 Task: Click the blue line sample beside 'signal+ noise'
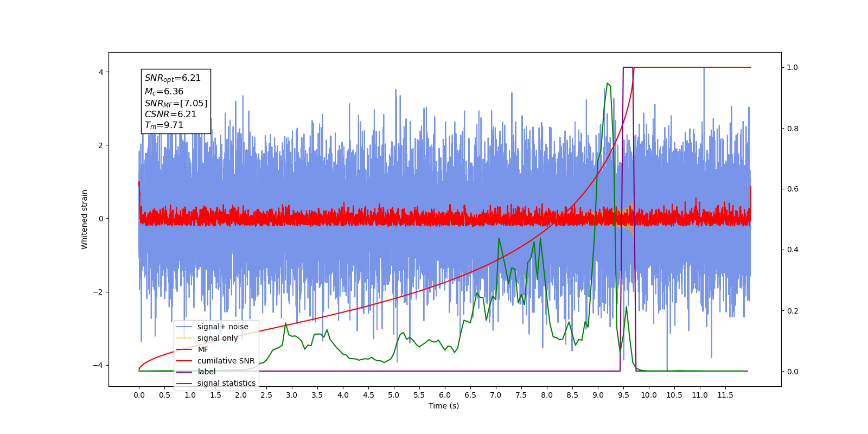point(185,327)
